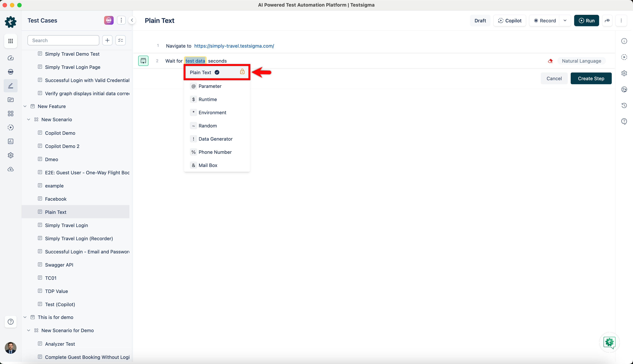Open the step details info icon on right panel
633x364 pixels.
coord(624,41)
